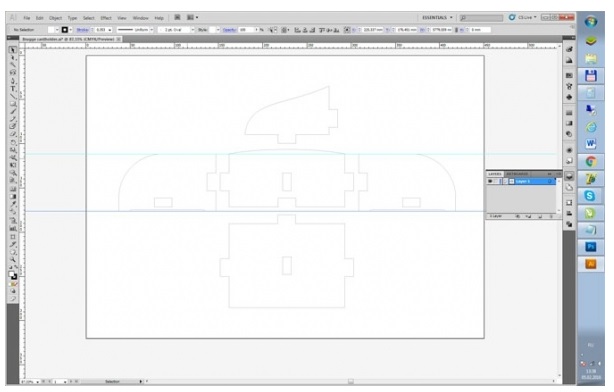Click the fill and stroke swatches in toolbox
This screenshot has width=614, height=392.
[13, 276]
